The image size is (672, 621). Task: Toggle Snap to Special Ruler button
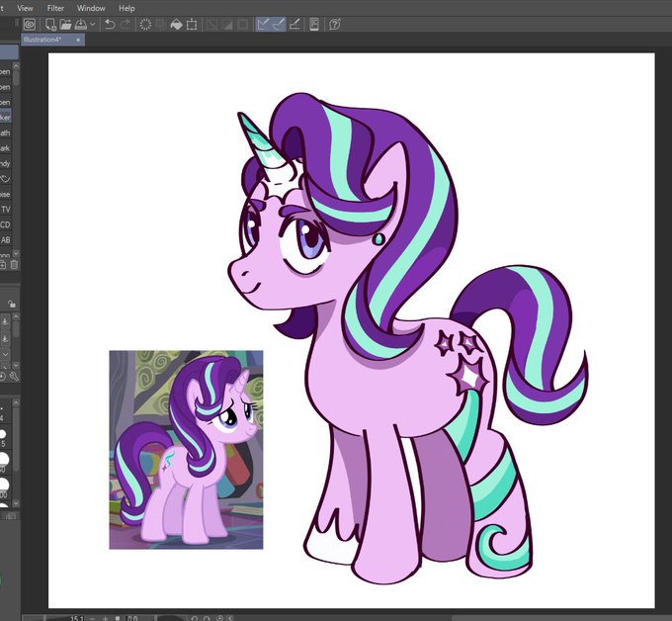tap(278, 24)
